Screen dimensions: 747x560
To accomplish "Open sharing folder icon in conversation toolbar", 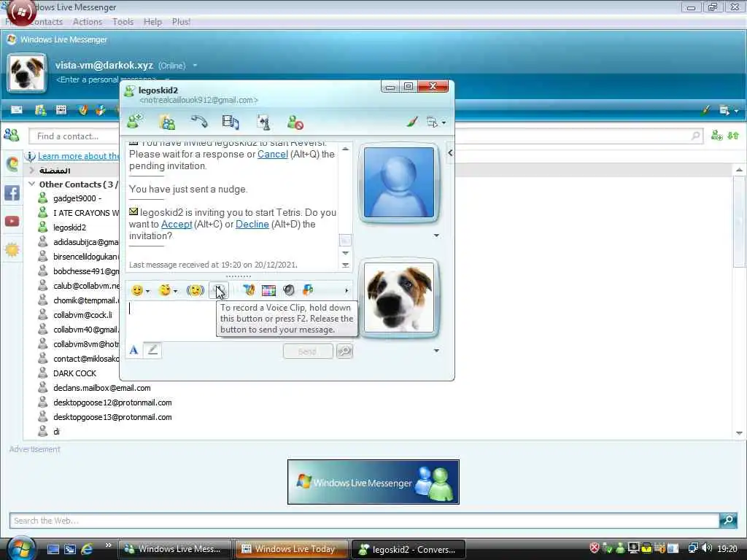I will click(167, 122).
